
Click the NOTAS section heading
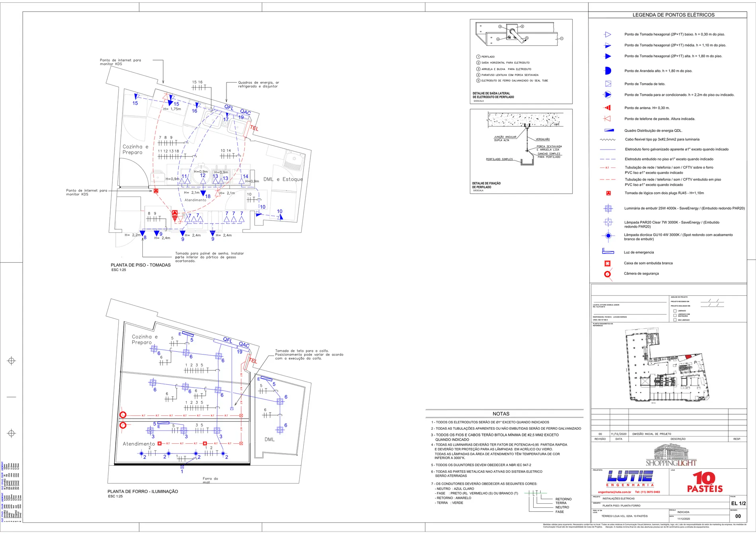[x=501, y=414]
